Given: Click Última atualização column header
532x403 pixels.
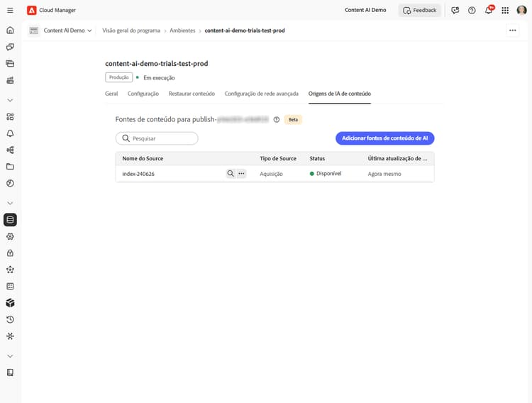Looking at the screenshot, I should 398,158.
